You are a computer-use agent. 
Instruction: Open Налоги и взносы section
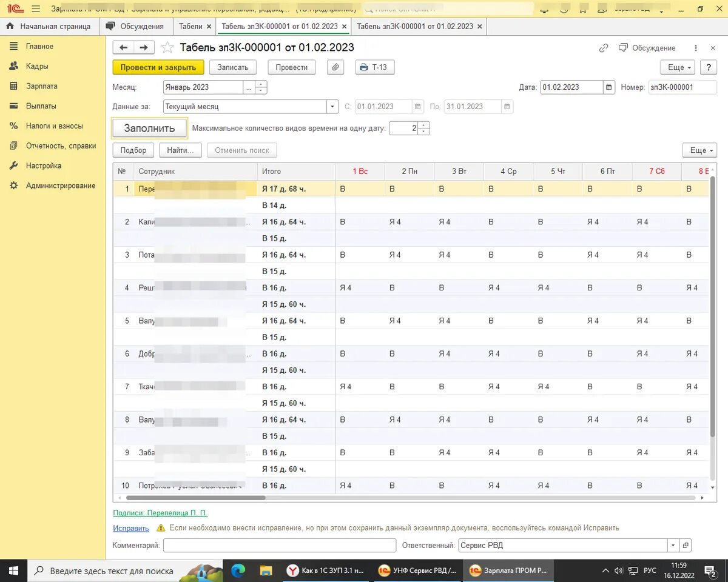54,126
